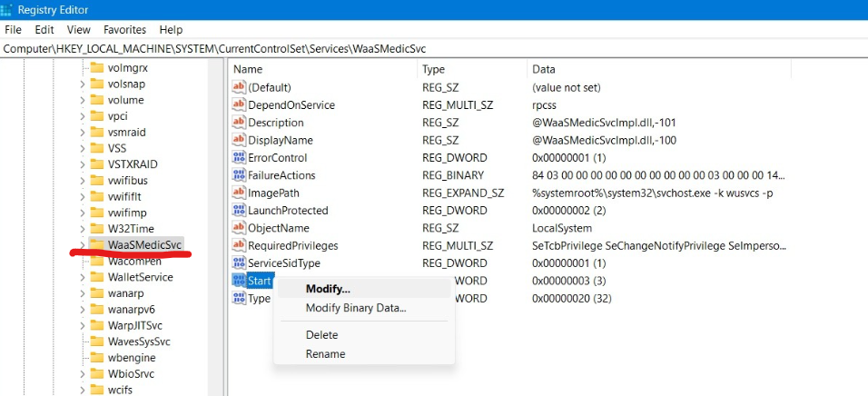This screenshot has height=396, width=868.
Task: Open the Help menu
Action: (171, 30)
